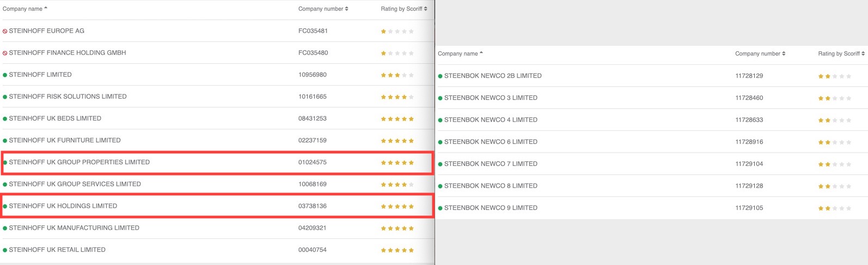Click star rating for STEENBOK NEWCO 7 LIMITED

click(834, 164)
